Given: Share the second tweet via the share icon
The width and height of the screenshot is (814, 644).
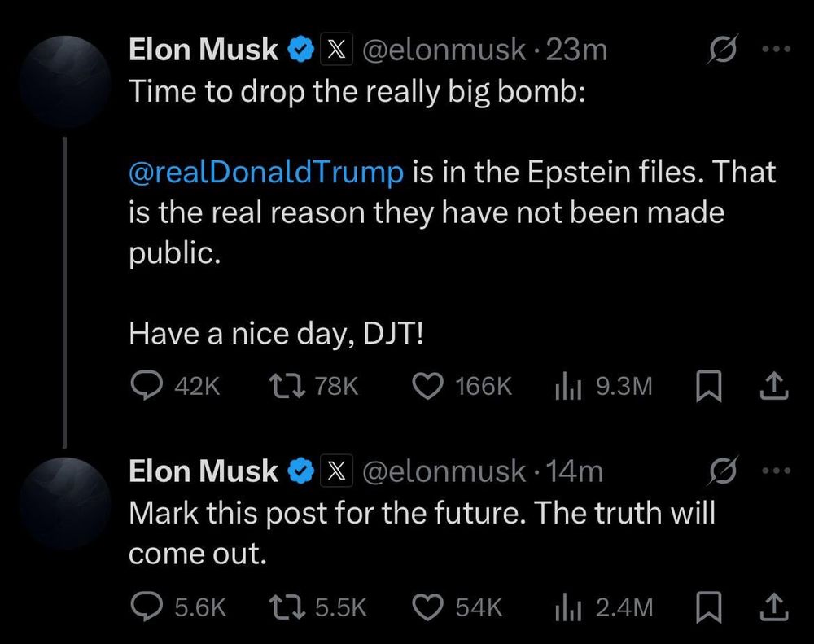Looking at the screenshot, I should [773, 606].
